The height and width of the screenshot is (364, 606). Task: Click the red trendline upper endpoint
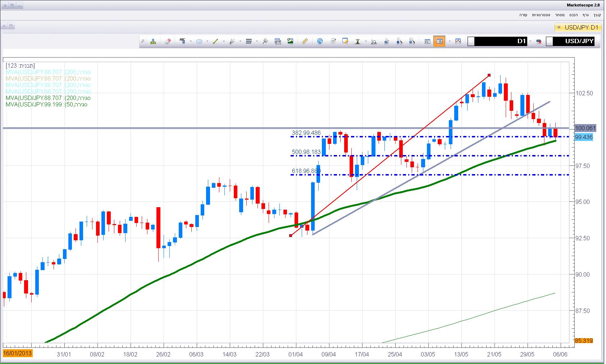(x=489, y=75)
